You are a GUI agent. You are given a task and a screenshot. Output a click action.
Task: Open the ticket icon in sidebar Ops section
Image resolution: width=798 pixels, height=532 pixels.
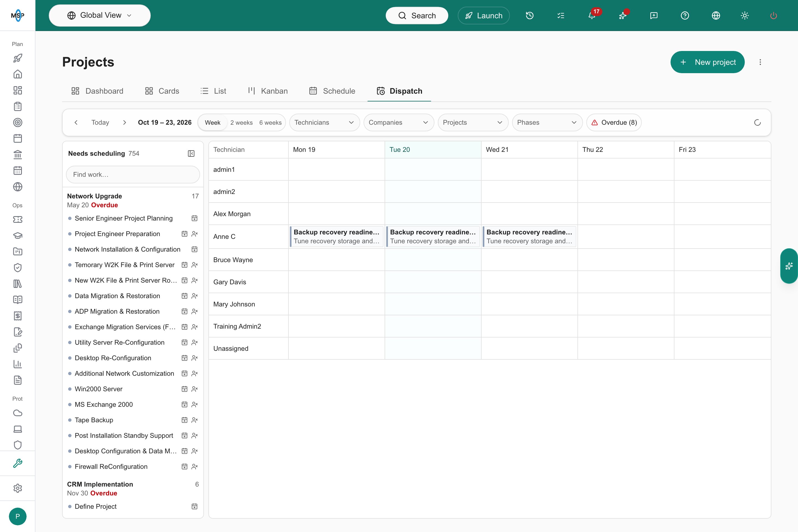click(18, 219)
